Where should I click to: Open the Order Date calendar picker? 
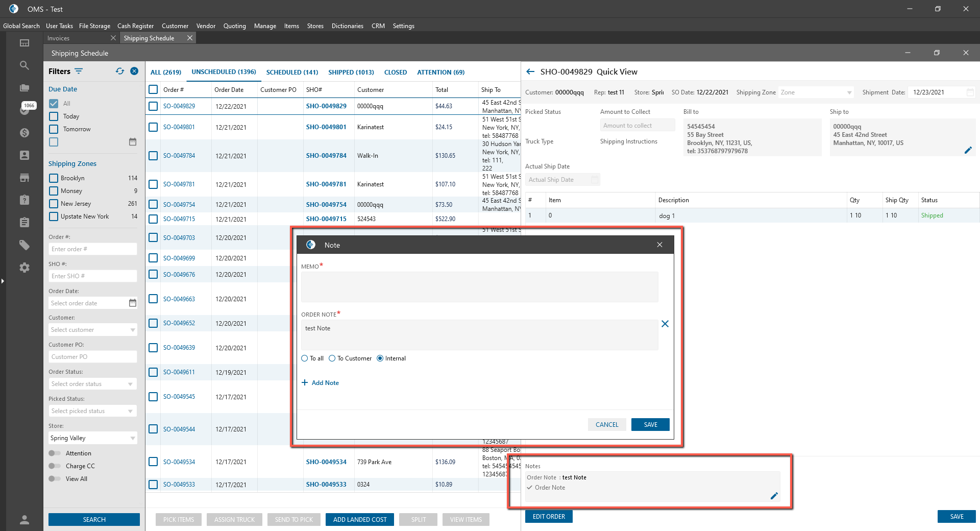coord(133,303)
